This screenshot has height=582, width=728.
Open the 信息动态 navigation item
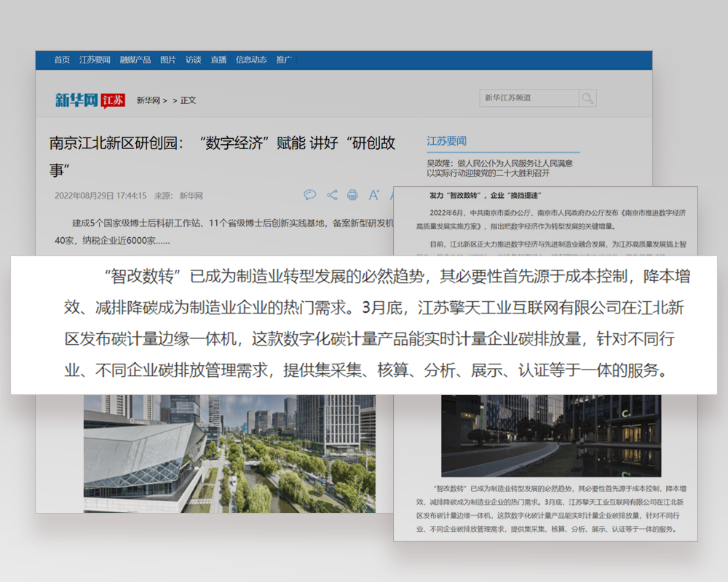click(251, 60)
